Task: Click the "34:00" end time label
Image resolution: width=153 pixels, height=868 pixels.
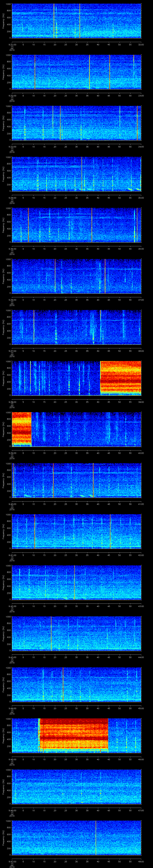Action: point(141,147)
